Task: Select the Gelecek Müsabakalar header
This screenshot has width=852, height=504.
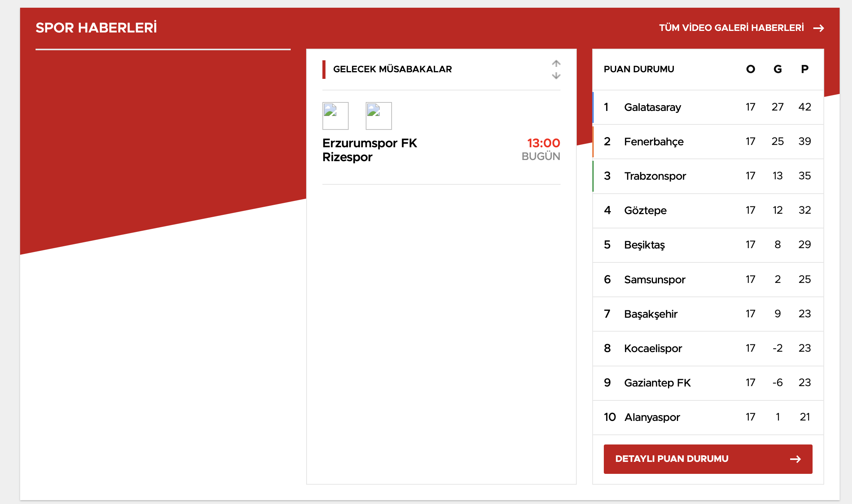Action: [392, 69]
